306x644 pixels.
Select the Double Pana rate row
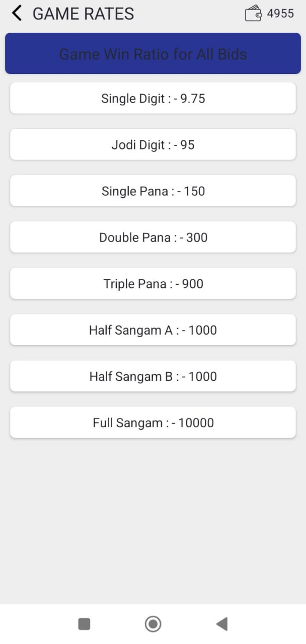click(x=153, y=237)
